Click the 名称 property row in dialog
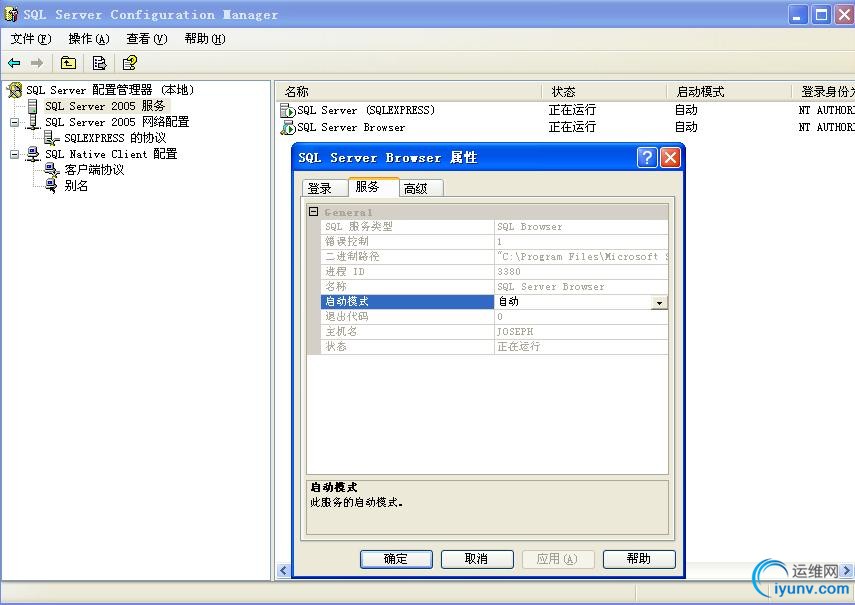 494,287
